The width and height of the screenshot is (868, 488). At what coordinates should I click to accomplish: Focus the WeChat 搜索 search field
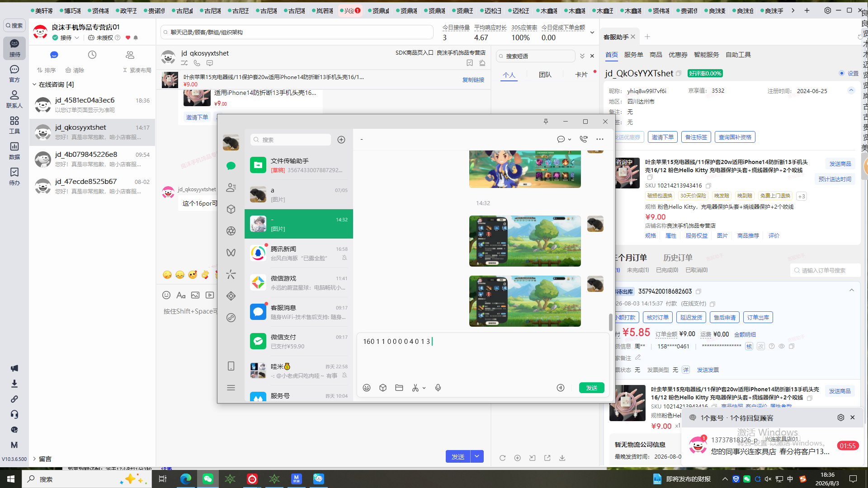[x=290, y=140]
